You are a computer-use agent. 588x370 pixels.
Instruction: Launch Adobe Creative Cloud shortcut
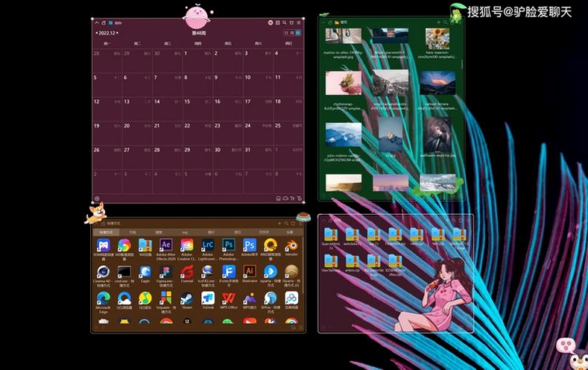pos(187,245)
